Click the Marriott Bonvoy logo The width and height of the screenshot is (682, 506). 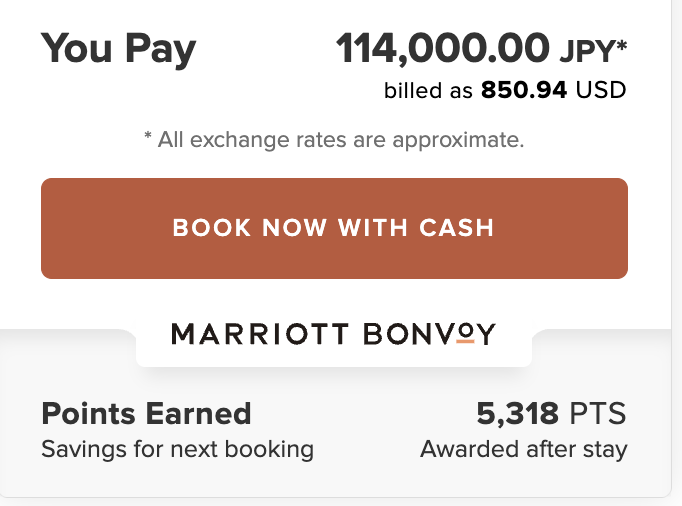click(334, 334)
